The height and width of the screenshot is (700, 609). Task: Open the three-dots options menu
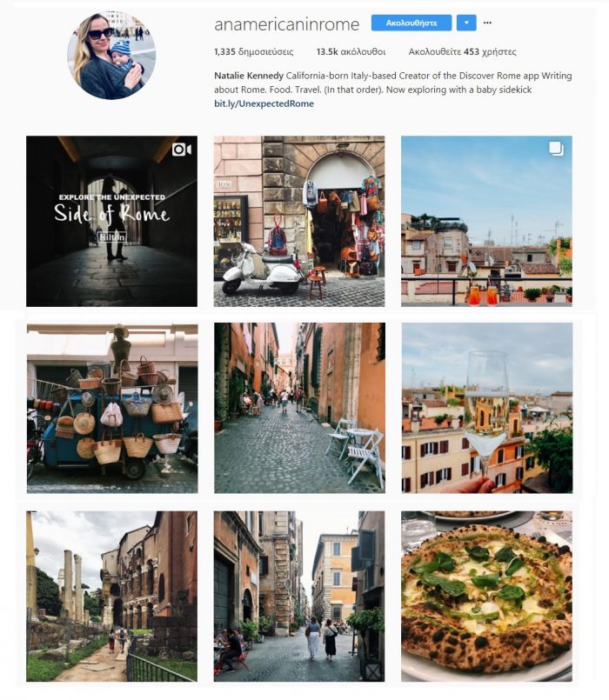pyautogui.click(x=487, y=23)
